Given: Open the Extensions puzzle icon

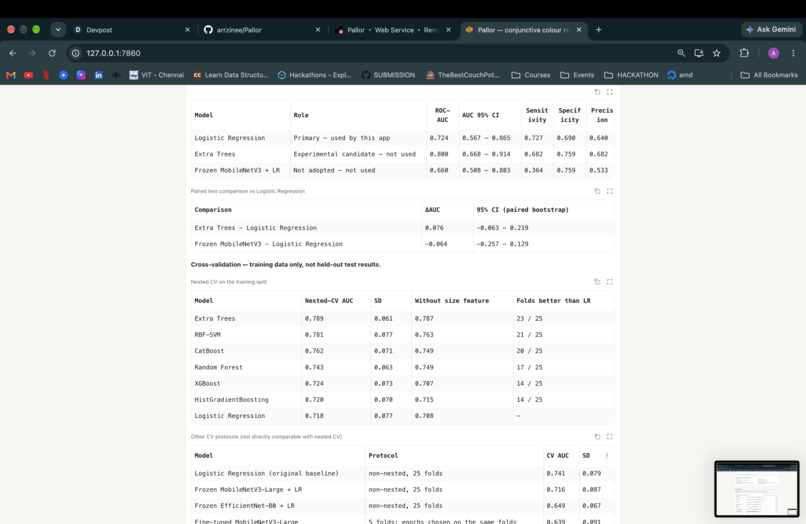Looking at the screenshot, I should 744,53.
